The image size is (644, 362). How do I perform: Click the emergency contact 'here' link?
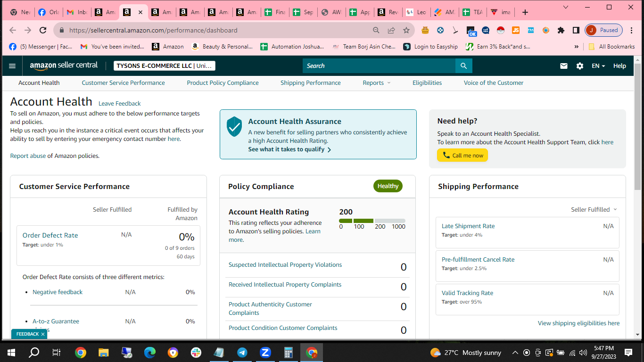173,139
